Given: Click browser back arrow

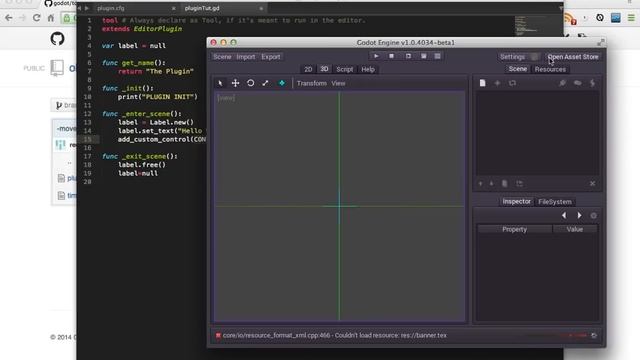Looking at the screenshot, I should click(x=8, y=18).
